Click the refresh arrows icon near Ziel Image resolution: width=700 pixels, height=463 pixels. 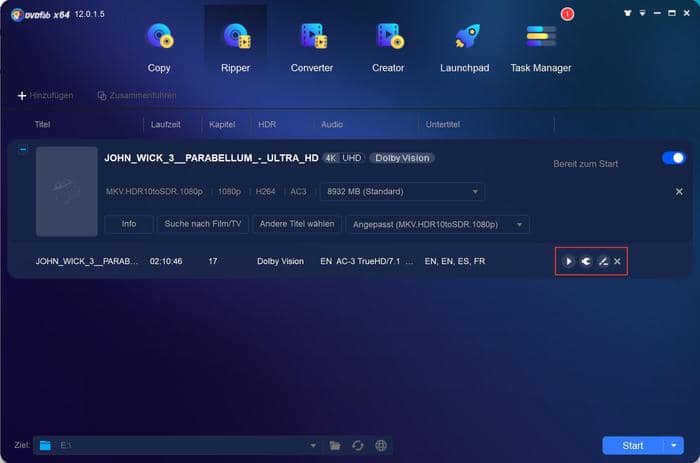[x=358, y=445]
